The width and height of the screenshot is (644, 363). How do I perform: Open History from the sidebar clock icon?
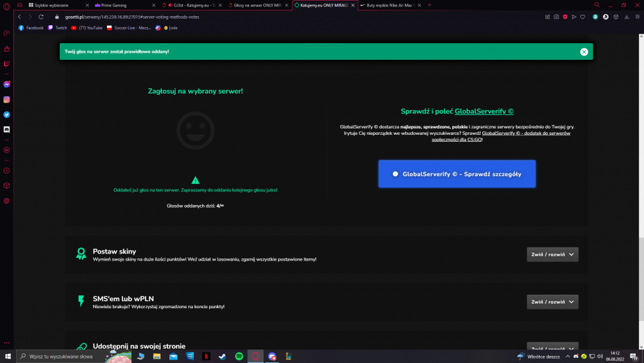(6, 171)
